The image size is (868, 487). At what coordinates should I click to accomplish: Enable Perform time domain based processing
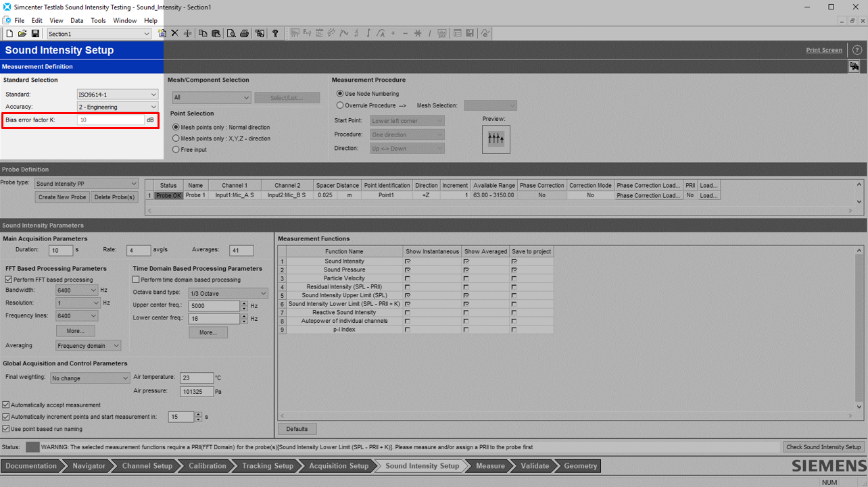136,280
